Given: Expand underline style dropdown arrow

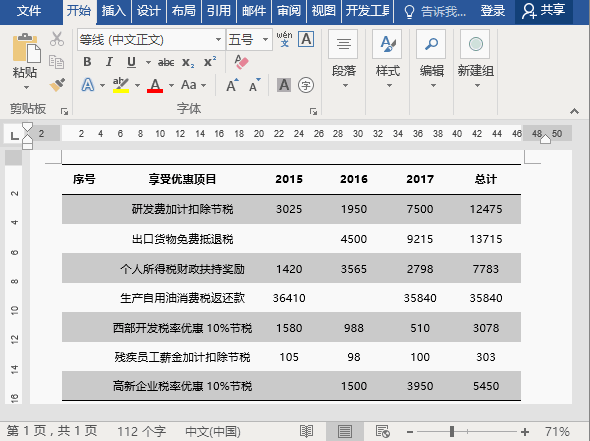Looking at the screenshot, I should pos(148,62).
